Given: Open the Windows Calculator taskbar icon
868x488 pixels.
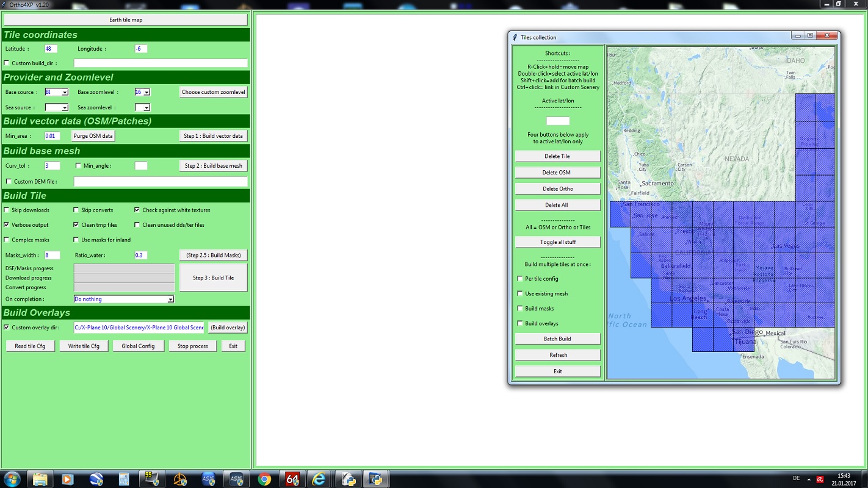Looking at the screenshot, I should click(x=123, y=479).
